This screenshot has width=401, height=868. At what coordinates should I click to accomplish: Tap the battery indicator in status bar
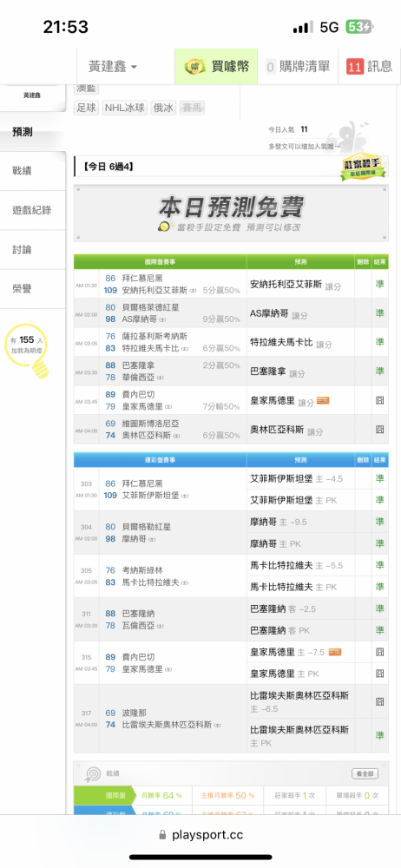point(359,27)
